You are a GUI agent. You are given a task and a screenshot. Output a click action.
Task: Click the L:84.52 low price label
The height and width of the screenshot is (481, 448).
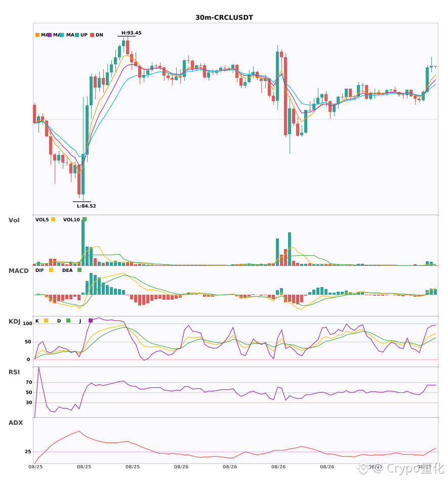click(86, 206)
